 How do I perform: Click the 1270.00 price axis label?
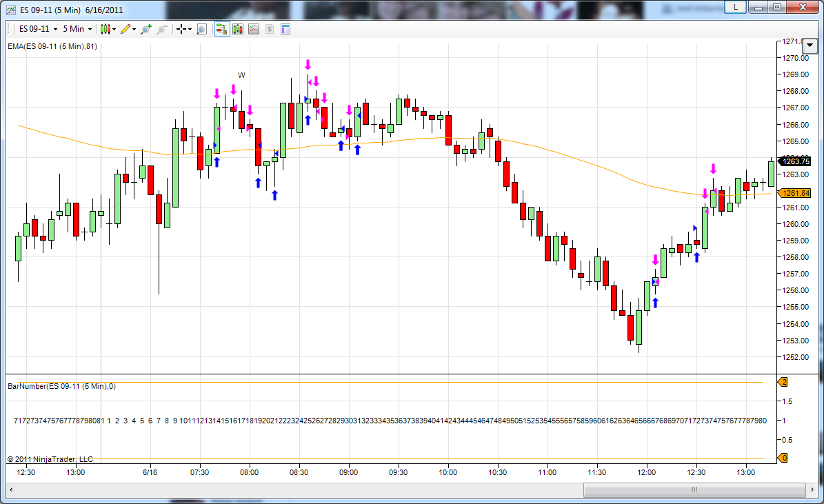coord(796,58)
